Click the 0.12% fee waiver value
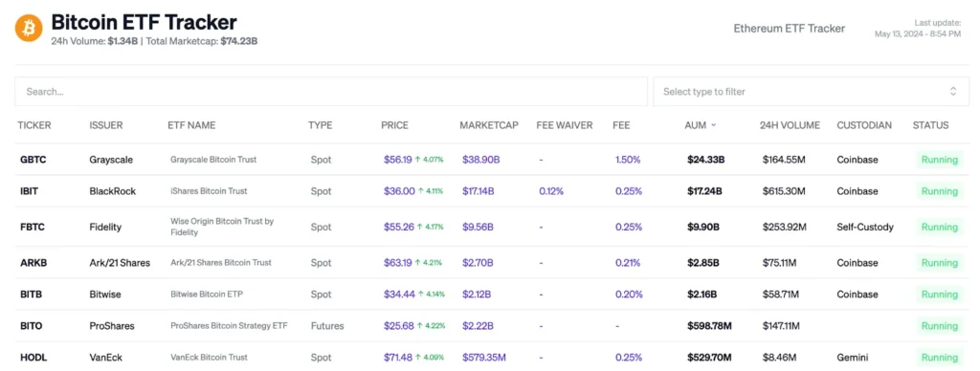The height and width of the screenshot is (371, 980). [x=551, y=191]
